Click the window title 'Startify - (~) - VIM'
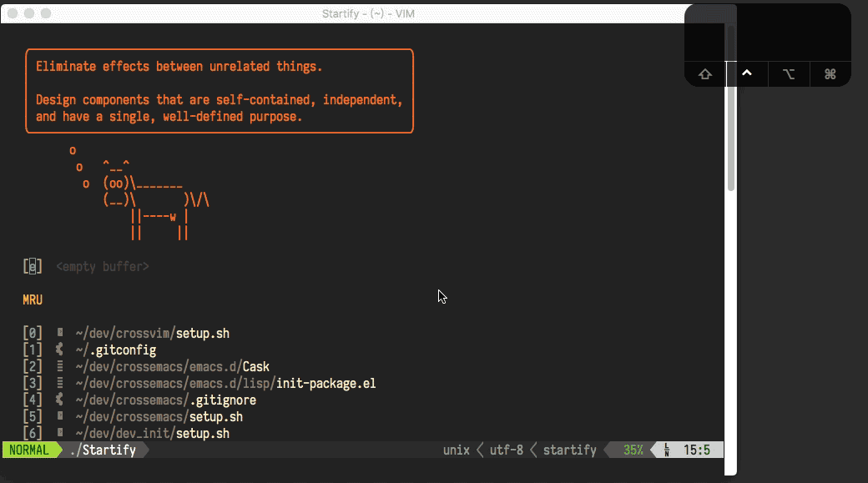Screen dimensions: 868x483 [368, 13]
